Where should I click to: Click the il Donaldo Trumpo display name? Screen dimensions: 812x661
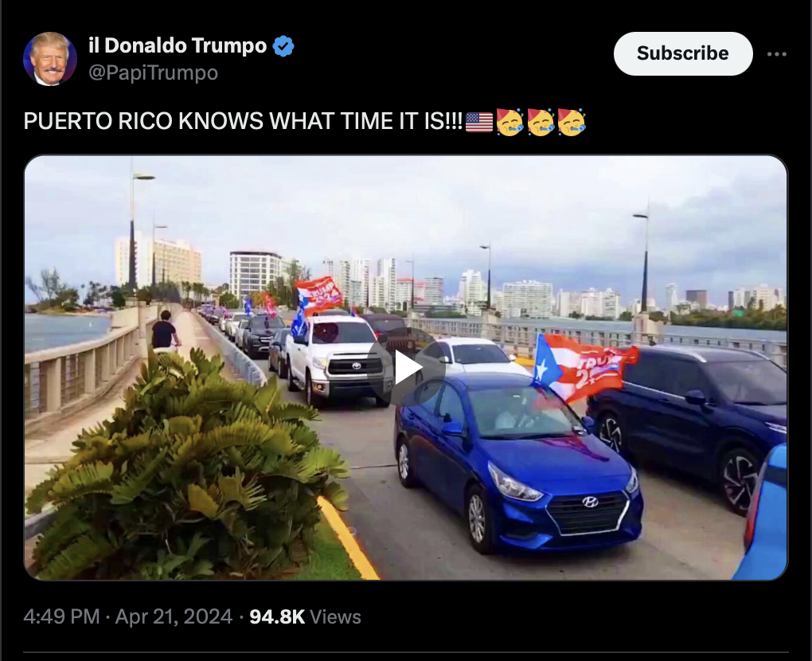coord(178,45)
